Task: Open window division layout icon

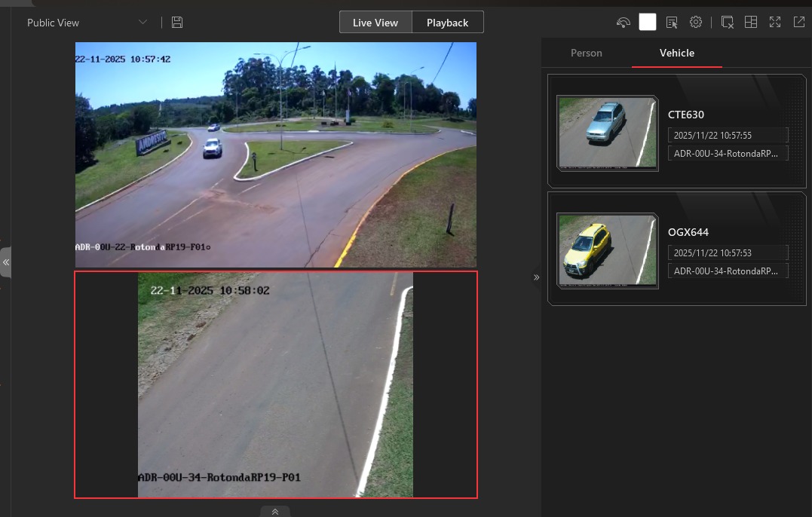Action: (751, 23)
